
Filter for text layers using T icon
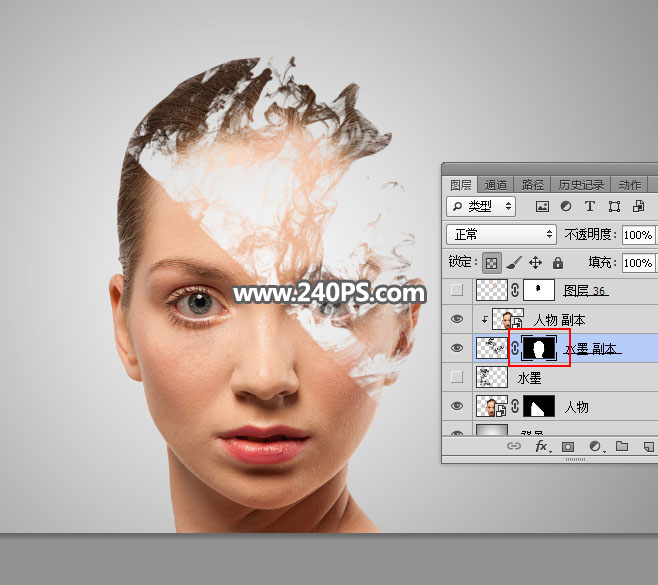(590, 206)
